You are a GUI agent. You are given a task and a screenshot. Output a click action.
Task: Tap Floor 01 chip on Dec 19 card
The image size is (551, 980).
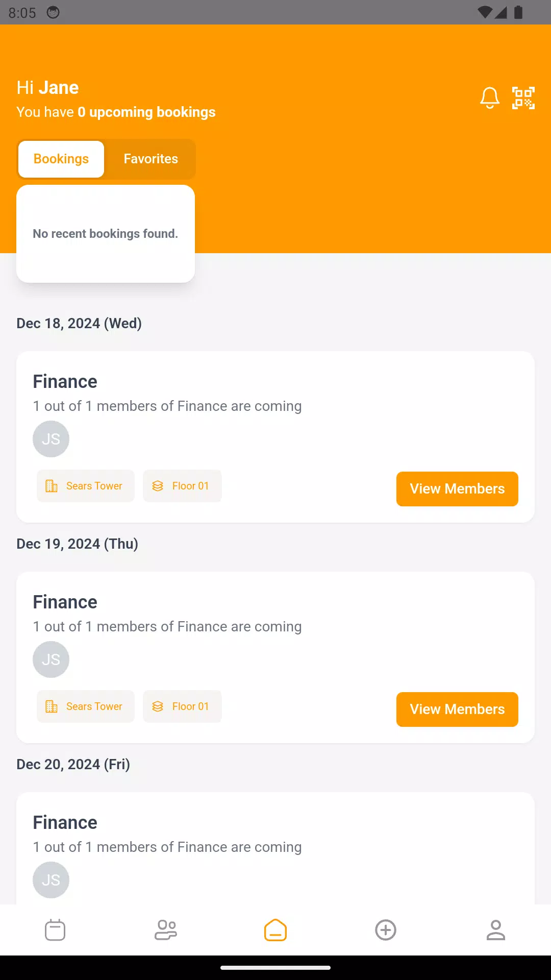[182, 706]
